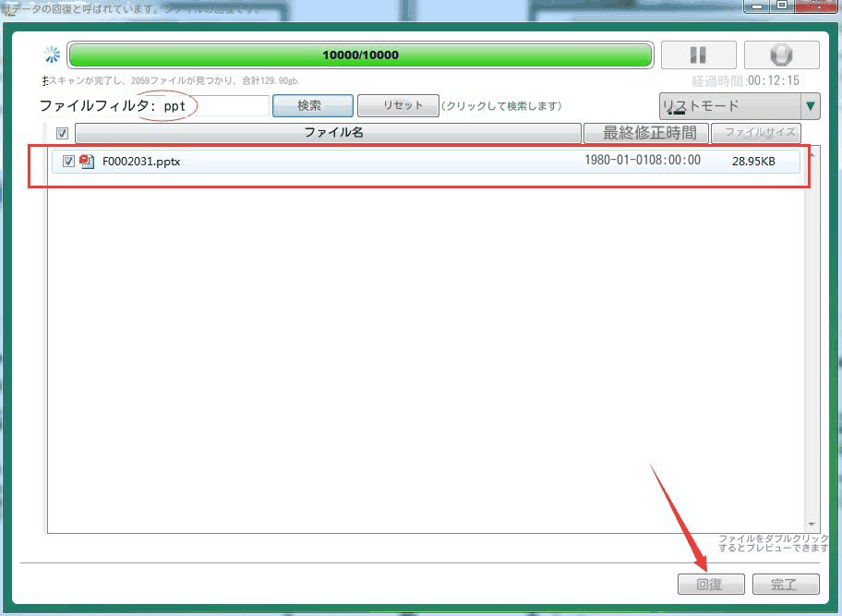
Task: Click the scan complete status message
Action: 173,81
